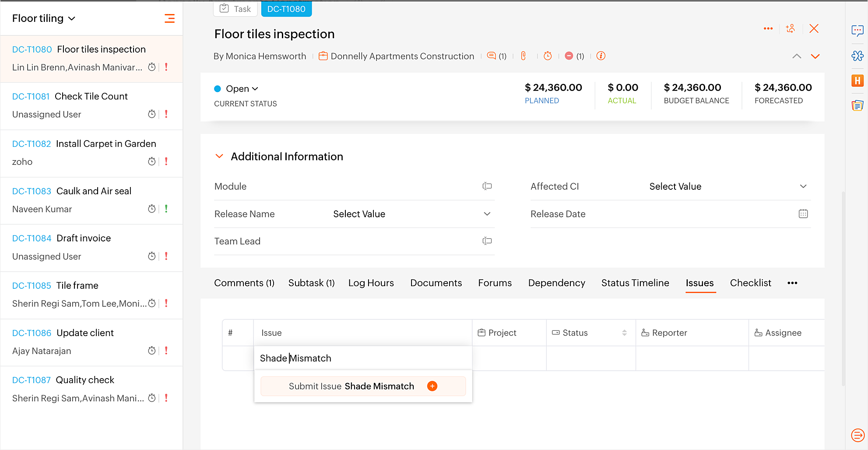
Task: Click the orange plus icon to submit issue
Action: (432, 386)
